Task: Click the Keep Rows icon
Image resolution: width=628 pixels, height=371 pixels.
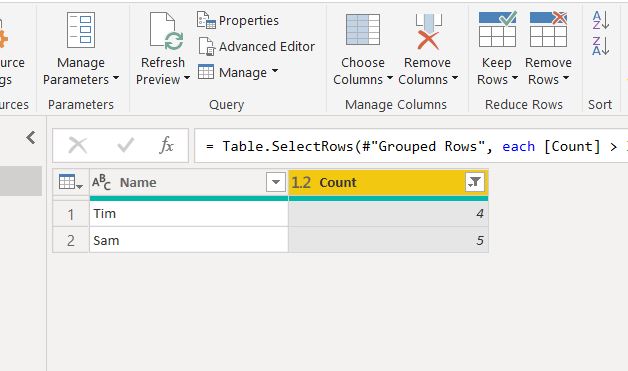Action: tap(497, 29)
